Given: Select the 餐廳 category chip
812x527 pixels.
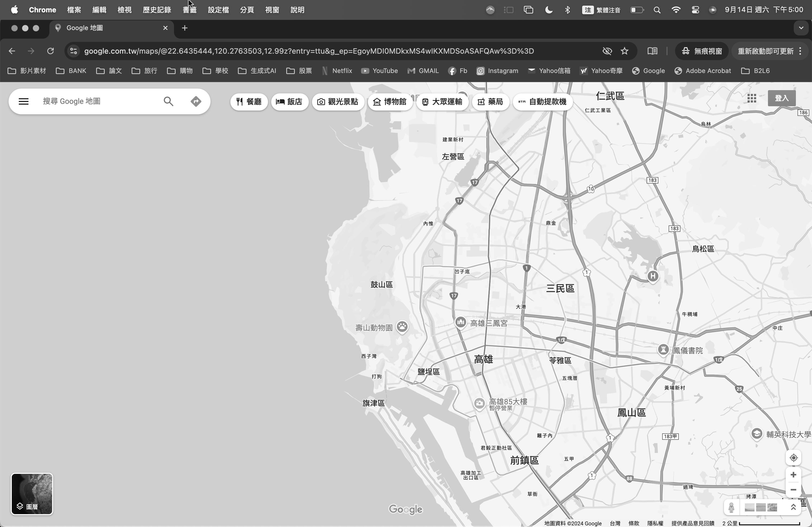Looking at the screenshot, I should click(249, 102).
